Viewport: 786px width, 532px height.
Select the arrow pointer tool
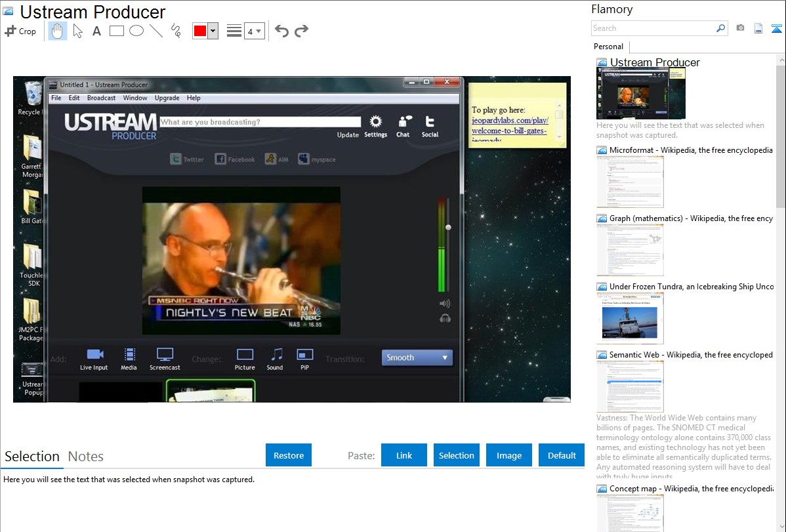(x=77, y=31)
